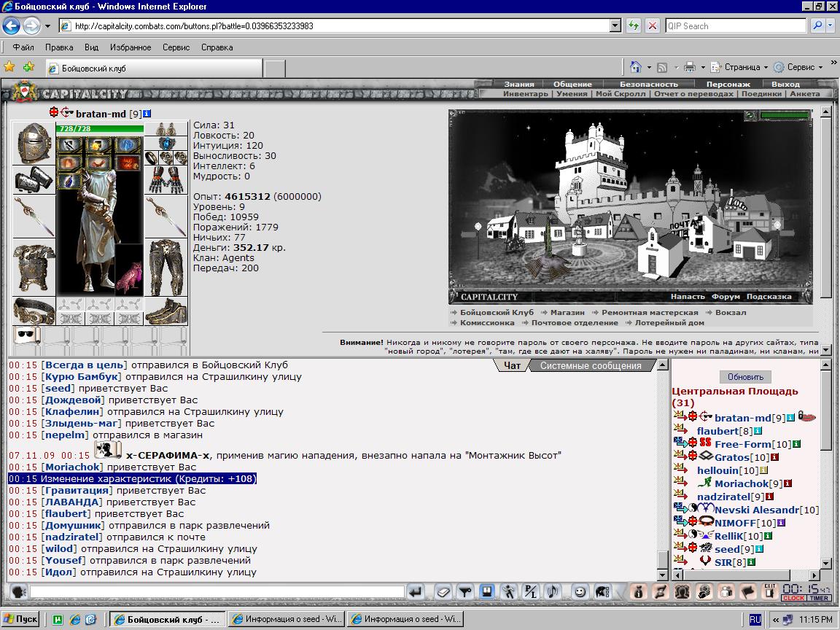Click private message arrow beside Free-Form

(680, 443)
